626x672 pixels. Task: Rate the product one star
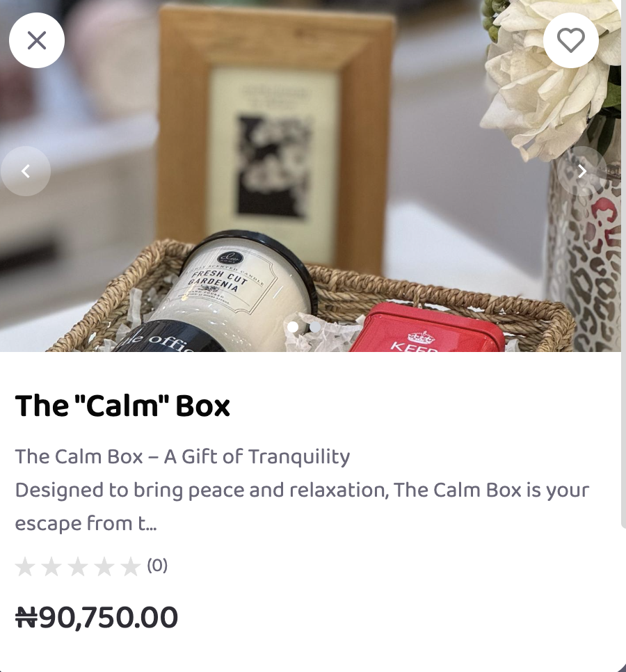pos(25,566)
